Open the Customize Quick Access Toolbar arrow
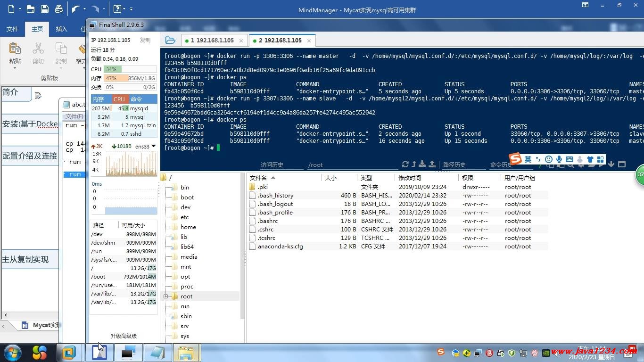The image size is (644, 362). click(x=132, y=9)
